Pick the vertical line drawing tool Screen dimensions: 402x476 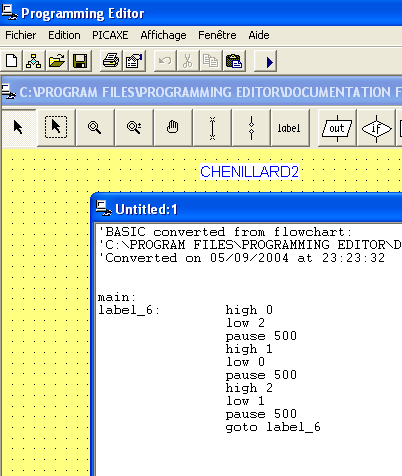(212, 128)
